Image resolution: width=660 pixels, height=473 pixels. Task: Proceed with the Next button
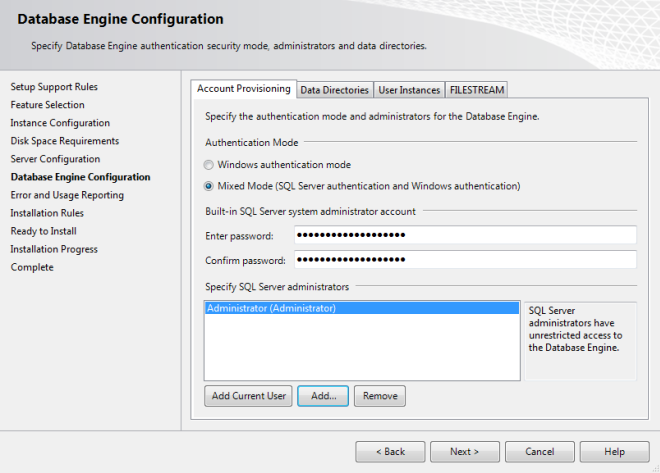[464, 452]
